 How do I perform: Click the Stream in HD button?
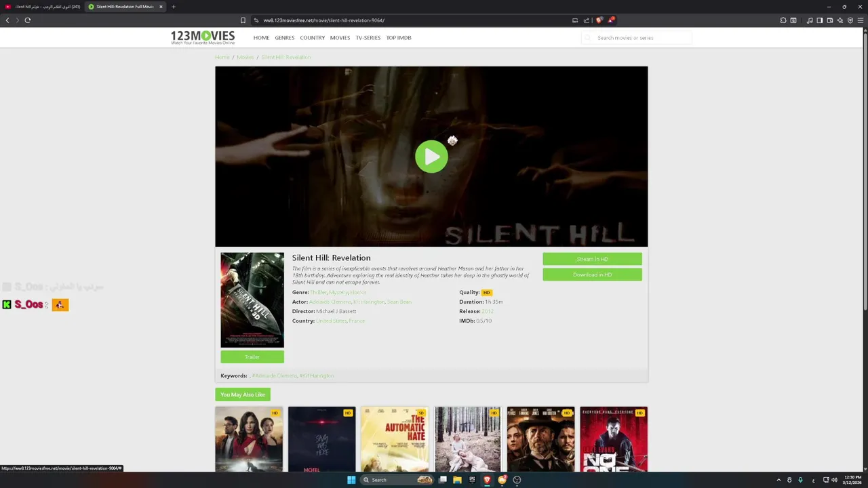(x=592, y=259)
